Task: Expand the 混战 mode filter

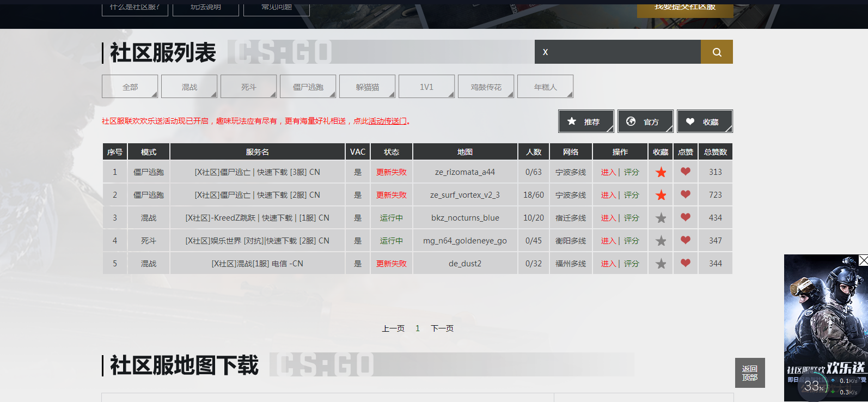Action: coord(190,87)
